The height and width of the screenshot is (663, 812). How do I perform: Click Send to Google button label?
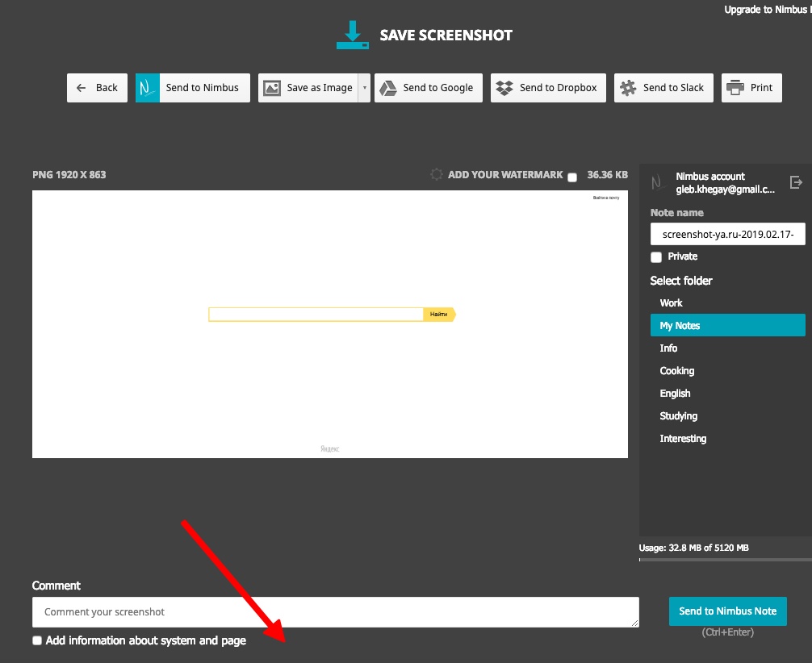(x=438, y=88)
